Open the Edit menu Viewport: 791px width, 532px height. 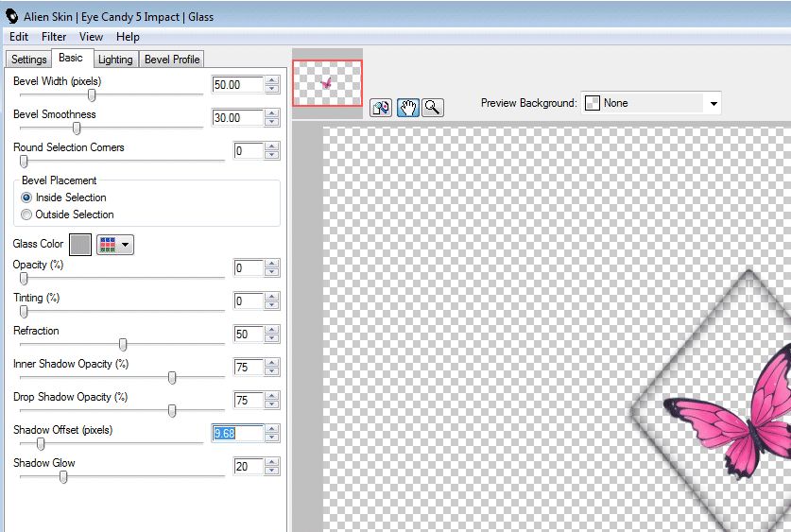click(19, 37)
